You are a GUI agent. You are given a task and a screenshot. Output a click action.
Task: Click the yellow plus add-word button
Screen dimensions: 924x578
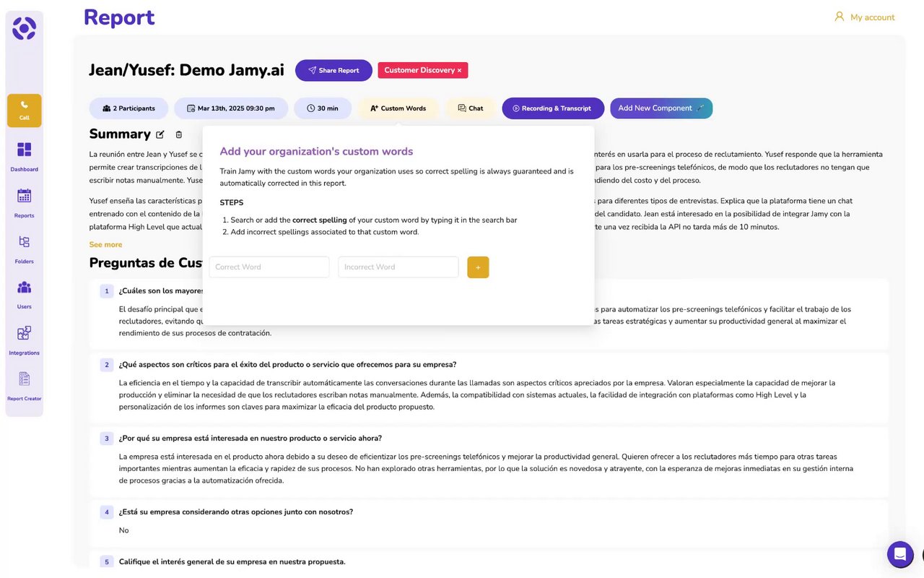click(478, 267)
